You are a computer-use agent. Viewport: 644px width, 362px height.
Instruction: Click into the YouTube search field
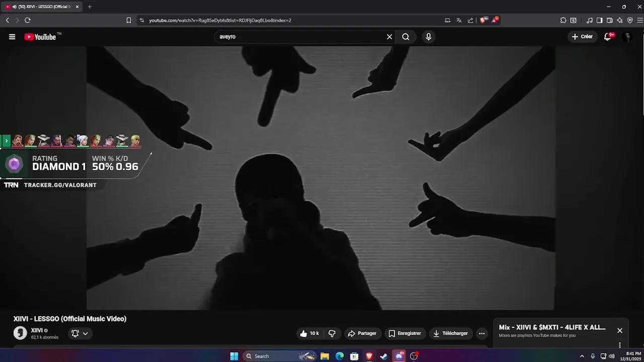301,37
